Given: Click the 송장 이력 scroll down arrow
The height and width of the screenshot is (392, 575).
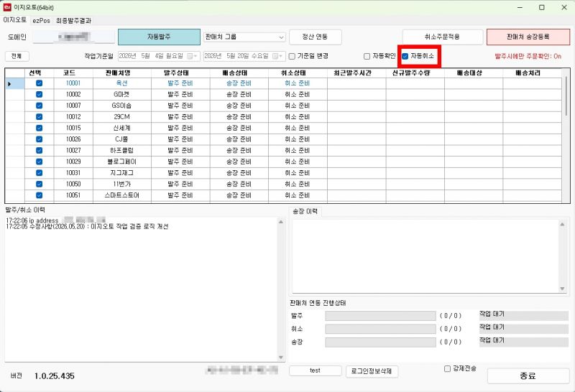Looking at the screenshot, I should (562, 289).
